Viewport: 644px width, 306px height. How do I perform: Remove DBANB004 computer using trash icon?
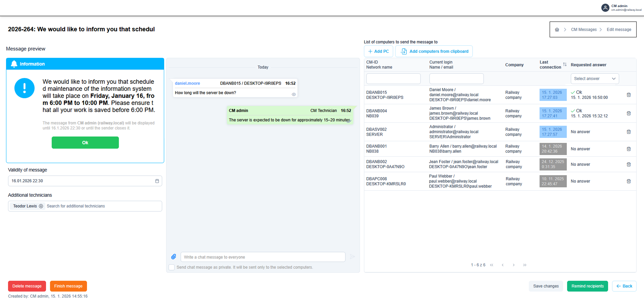pyautogui.click(x=629, y=113)
